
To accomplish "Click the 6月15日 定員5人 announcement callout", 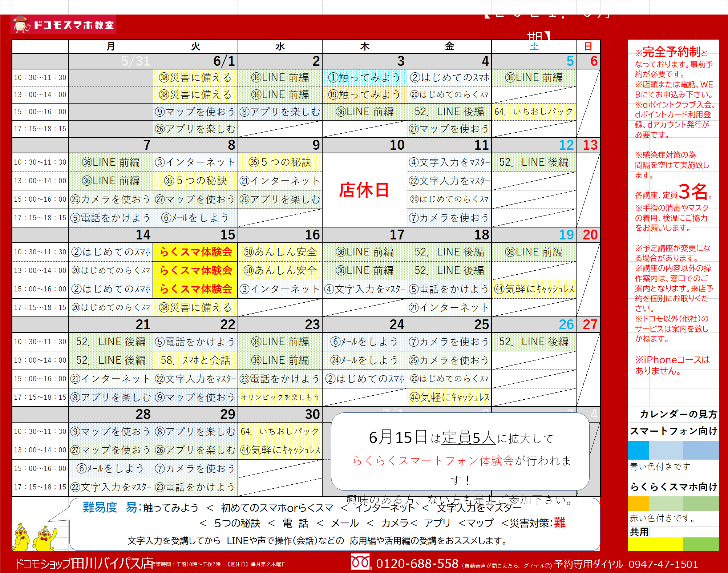I will pos(460,451).
